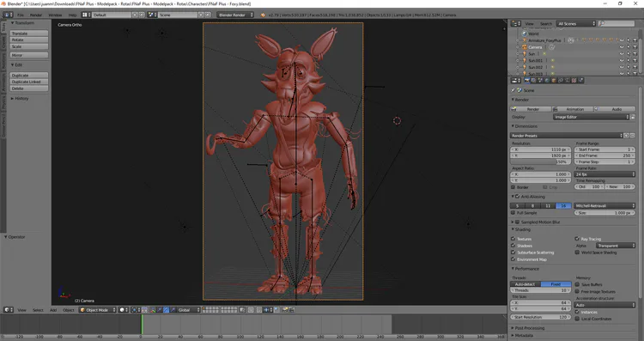
Task: Click the World globe icon in outliner
Action: [525, 33]
